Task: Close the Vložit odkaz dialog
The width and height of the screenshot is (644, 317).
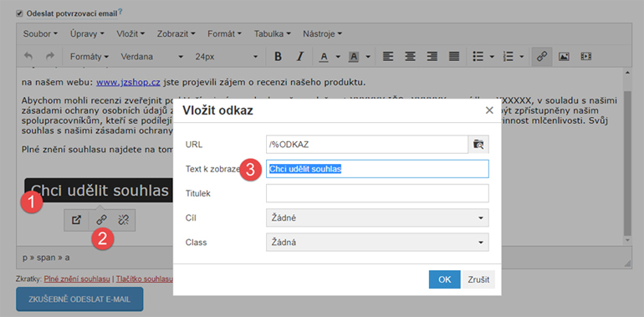Action: coord(489,110)
